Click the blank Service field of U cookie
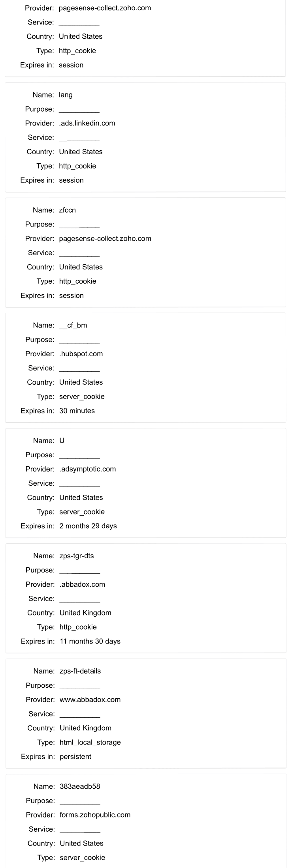The image size is (292, 868). (x=79, y=484)
